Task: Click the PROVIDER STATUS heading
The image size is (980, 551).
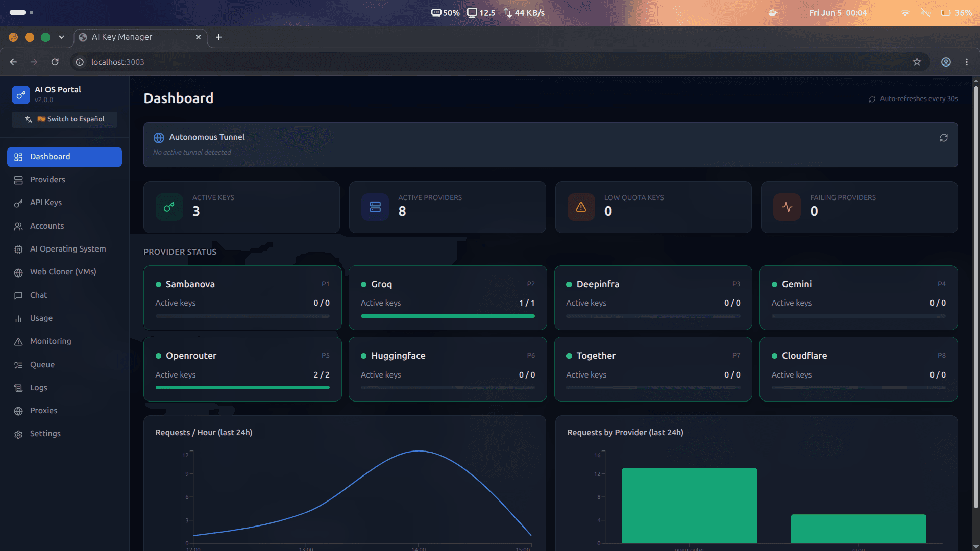Action: [x=180, y=252]
